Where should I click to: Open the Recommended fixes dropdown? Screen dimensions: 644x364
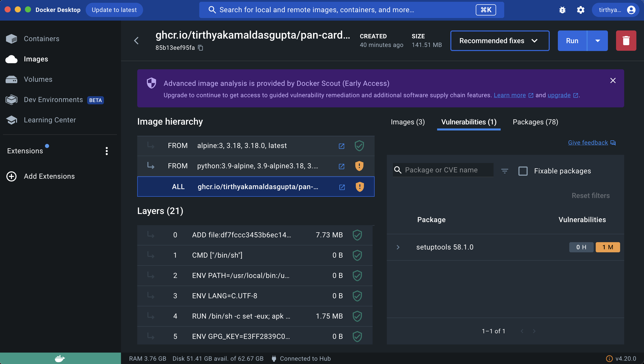tap(500, 41)
